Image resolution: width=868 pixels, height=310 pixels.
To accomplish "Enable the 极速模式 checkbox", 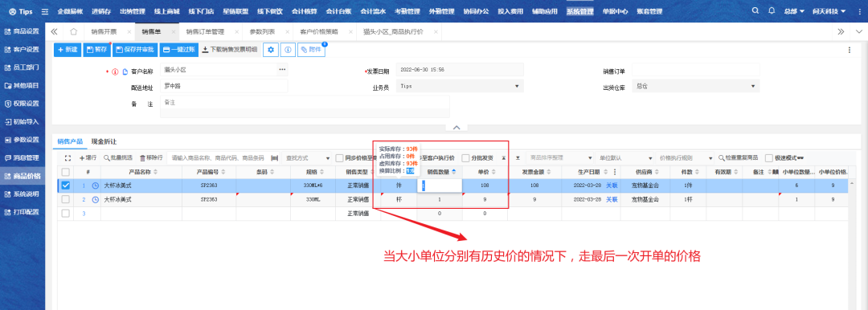I will tap(769, 157).
